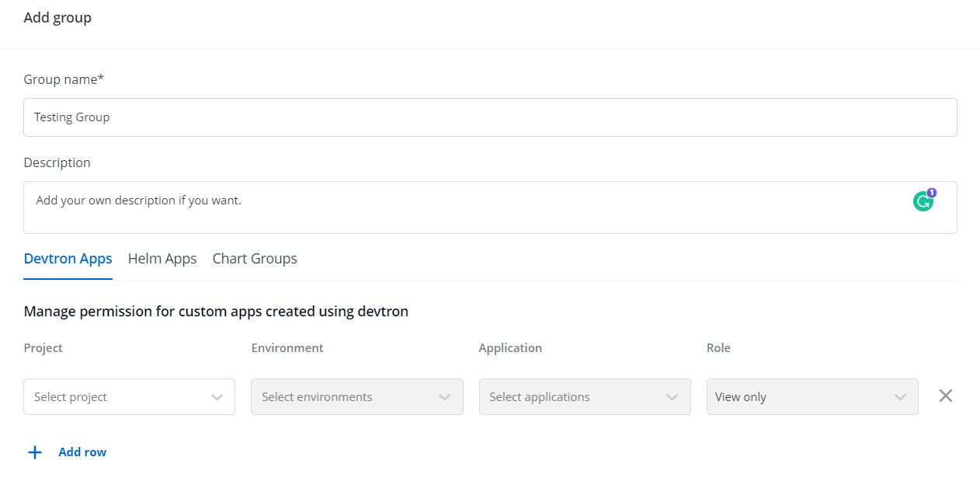
Task: Click the chevron arrow in Select applications
Action: tap(672, 397)
